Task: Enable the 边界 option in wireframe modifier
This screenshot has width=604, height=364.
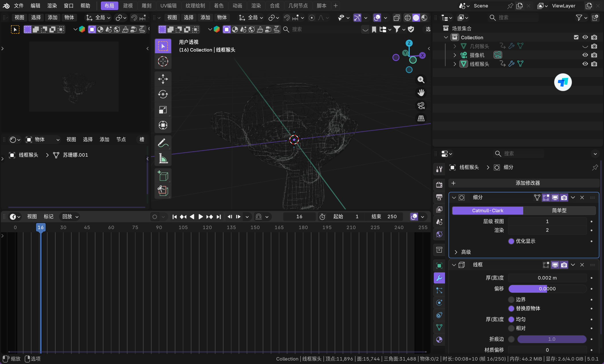Action: (x=511, y=300)
